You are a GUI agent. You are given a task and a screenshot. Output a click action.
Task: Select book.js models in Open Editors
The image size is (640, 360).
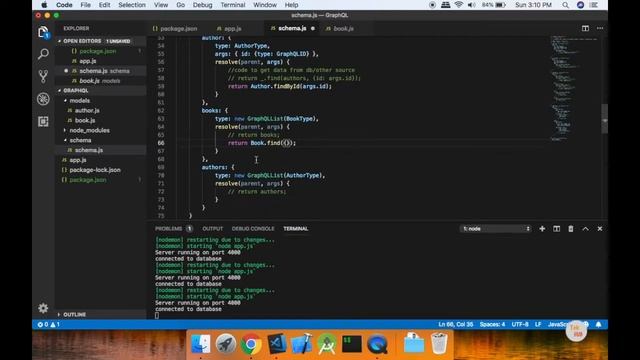pyautogui.click(x=100, y=81)
